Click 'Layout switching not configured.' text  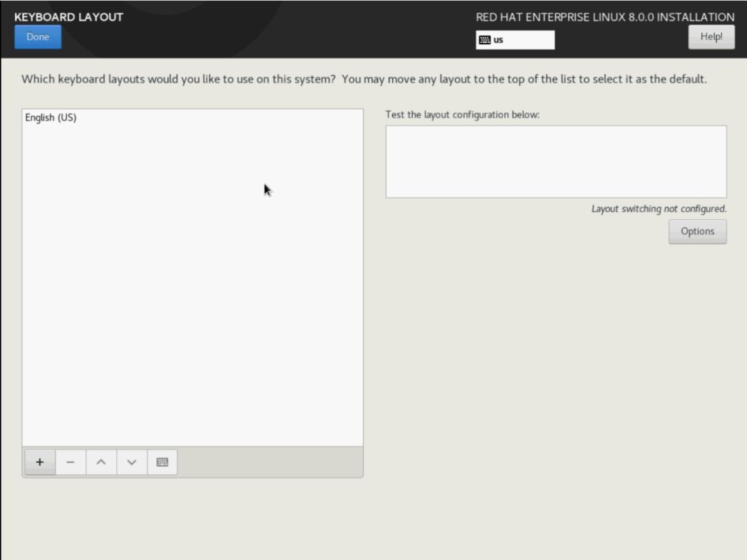(x=659, y=209)
